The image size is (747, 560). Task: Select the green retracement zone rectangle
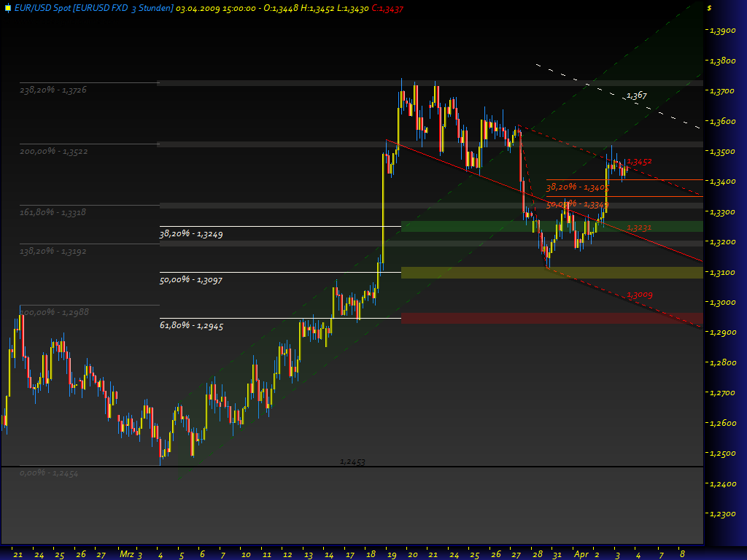tap(551, 227)
